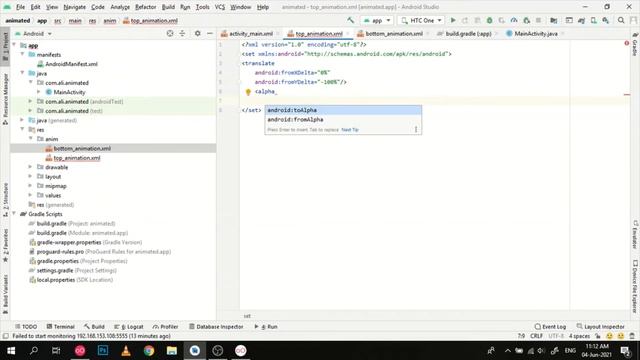Open the Build menu
The height and width of the screenshot is (360, 640).
pos(168,7)
